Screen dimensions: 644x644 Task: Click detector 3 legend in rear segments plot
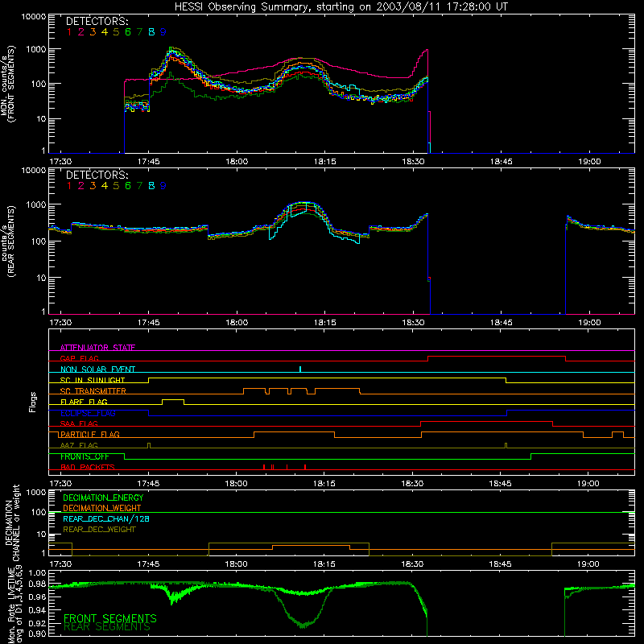pyautogui.click(x=93, y=186)
